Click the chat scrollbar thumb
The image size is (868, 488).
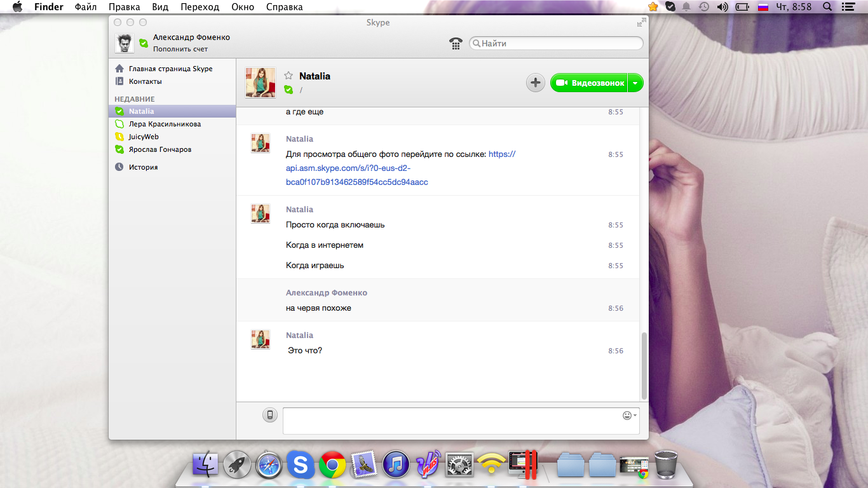point(644,365)
